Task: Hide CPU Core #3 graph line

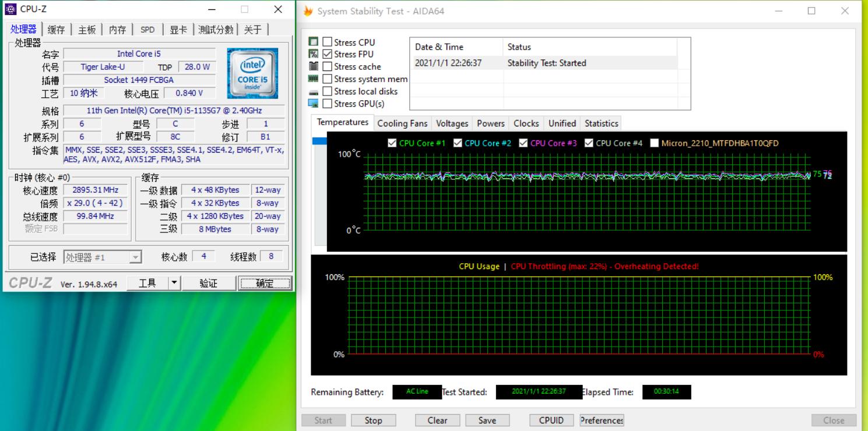Action: pos(523,143)
